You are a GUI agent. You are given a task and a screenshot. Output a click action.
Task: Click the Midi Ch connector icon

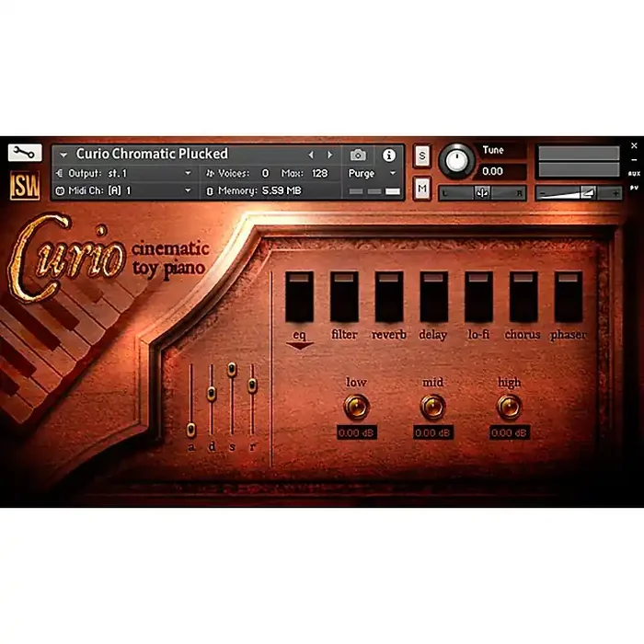tap(60, 190)
